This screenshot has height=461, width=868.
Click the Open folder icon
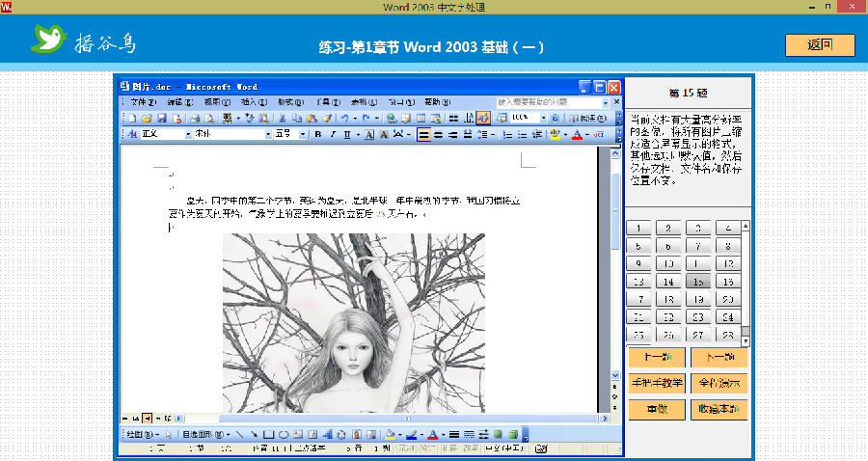(147, 119)
